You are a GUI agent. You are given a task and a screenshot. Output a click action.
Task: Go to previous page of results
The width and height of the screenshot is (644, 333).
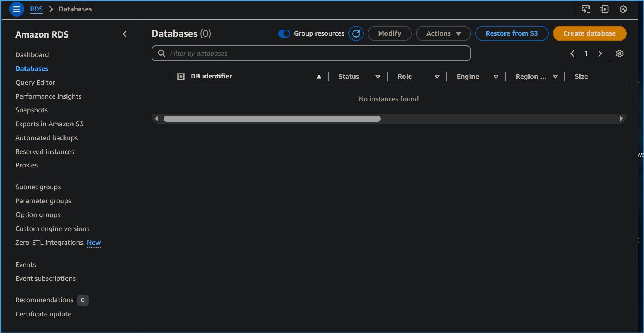[572, 53]
